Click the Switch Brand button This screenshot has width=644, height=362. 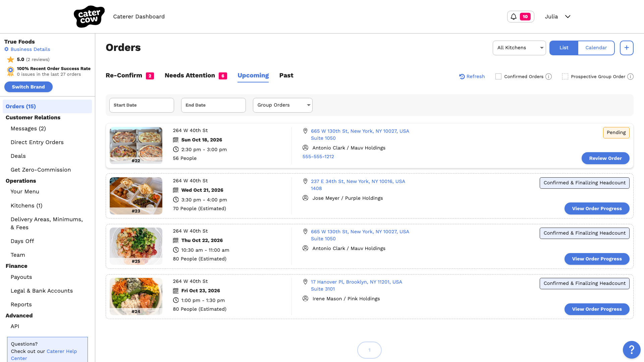(29, 87)
